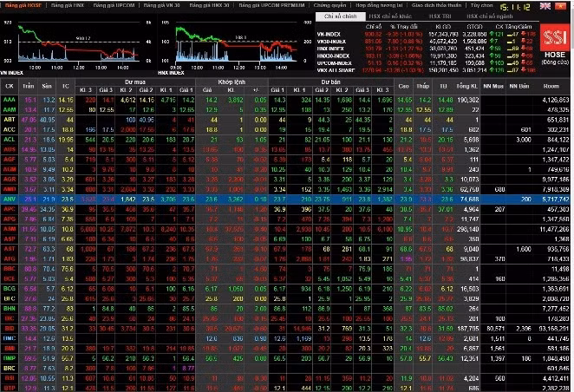Click the CK column header
Screen dimensions: 574x392
coord(10,87)
